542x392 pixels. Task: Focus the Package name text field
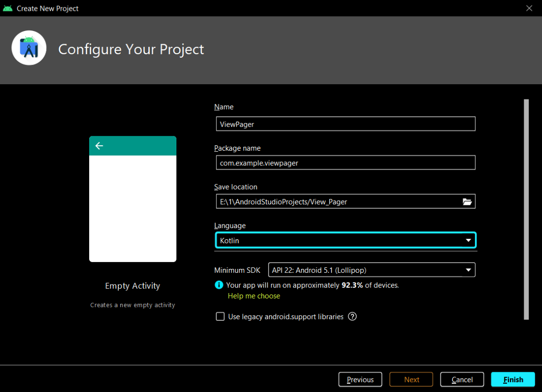pyautogui.click(x=345, y=163)
